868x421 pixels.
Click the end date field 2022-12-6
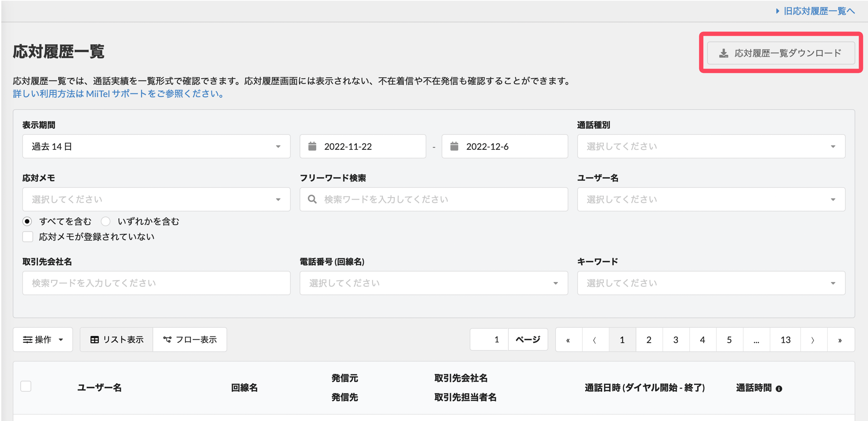pyautogui.click(x=505, y=146)
